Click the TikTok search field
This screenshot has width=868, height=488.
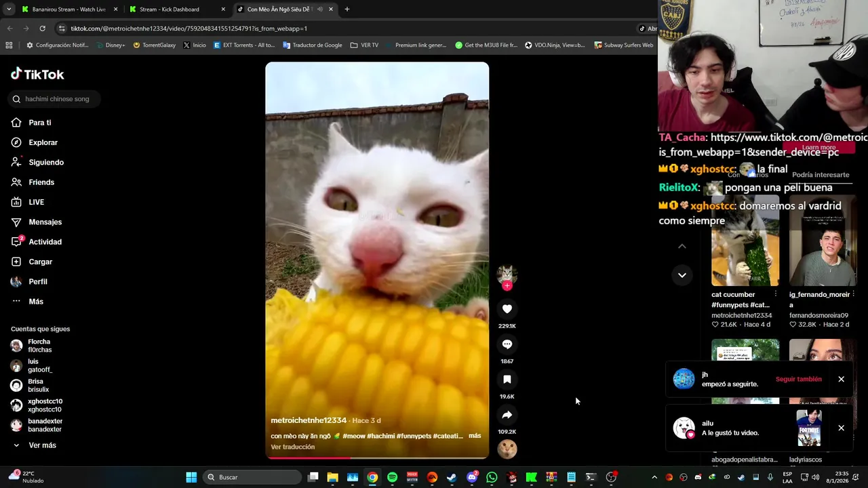coord(56,99)
